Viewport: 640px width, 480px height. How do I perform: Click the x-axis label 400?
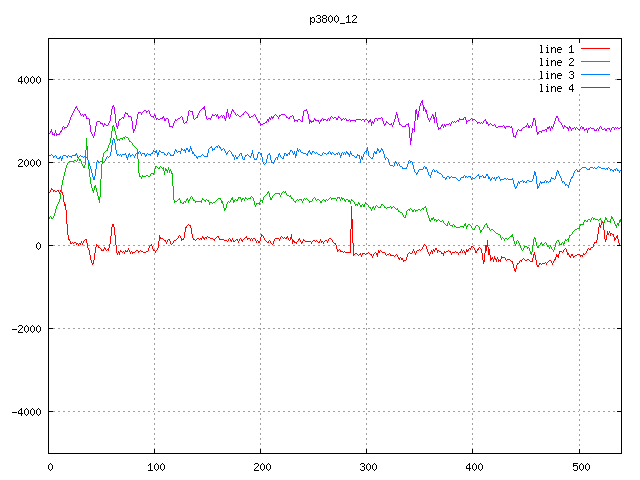(x=474, y=467)
